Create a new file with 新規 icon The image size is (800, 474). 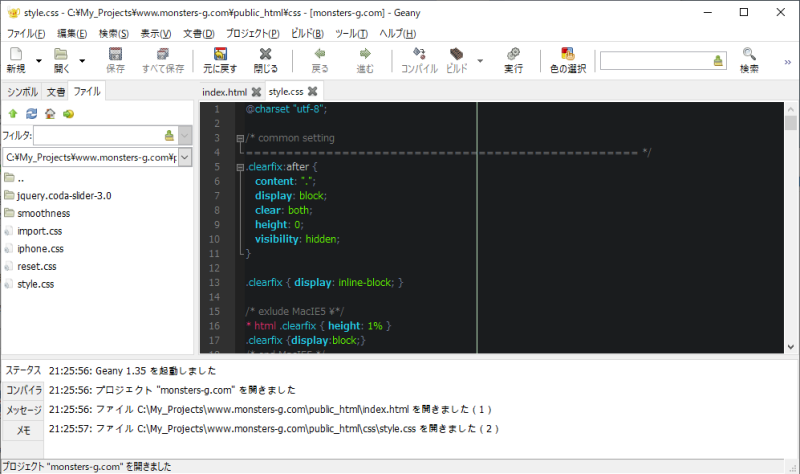(x=16, y=60)
